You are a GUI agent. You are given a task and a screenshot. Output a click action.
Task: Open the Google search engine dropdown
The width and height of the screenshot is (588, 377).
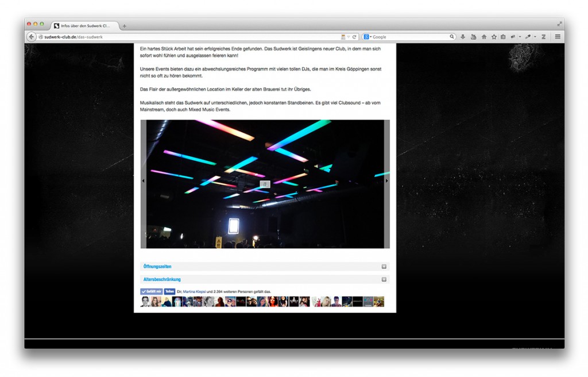point(367,37)
